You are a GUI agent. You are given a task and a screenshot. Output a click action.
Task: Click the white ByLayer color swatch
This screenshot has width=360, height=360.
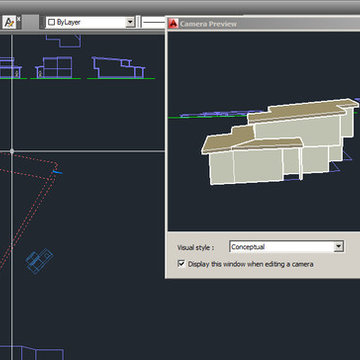(x=51, y=22)
